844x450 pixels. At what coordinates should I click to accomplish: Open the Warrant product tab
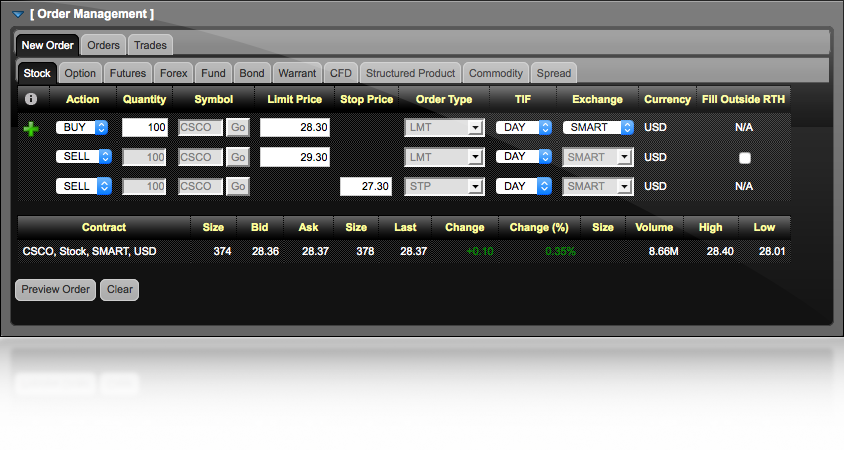point(297,73)
